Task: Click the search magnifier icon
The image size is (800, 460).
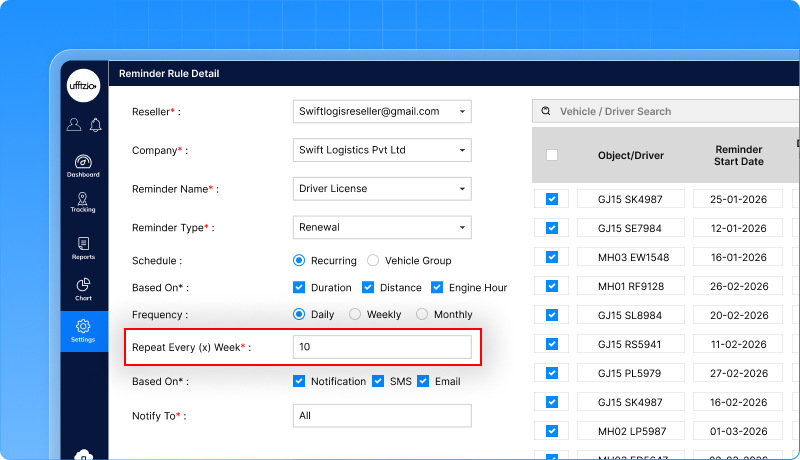Action: pos(546,112)
